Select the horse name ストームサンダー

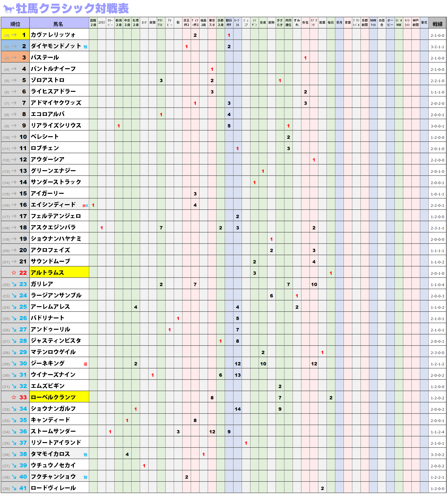pos(53,431)
